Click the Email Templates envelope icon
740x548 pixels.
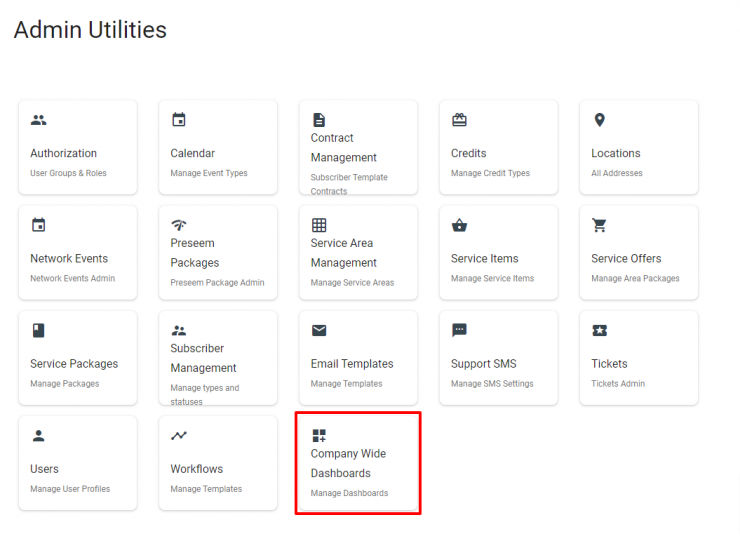[x=319, y=330]
